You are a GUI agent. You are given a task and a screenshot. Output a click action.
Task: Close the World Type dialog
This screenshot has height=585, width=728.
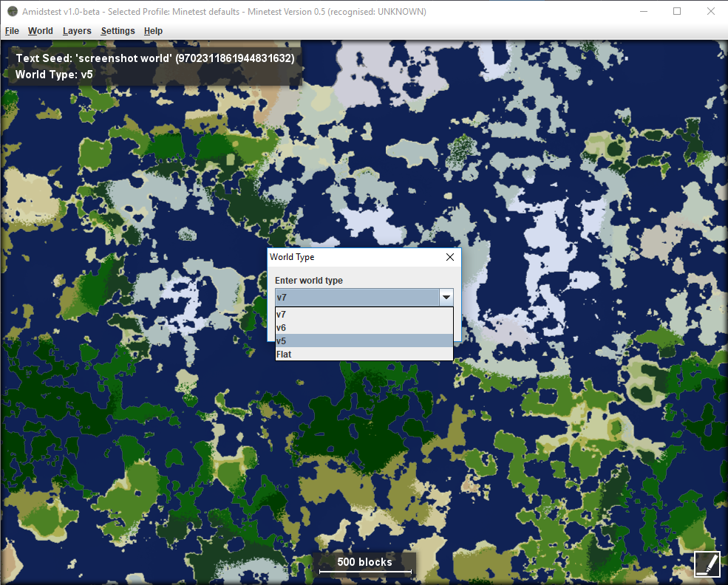(x=450, y=257)
